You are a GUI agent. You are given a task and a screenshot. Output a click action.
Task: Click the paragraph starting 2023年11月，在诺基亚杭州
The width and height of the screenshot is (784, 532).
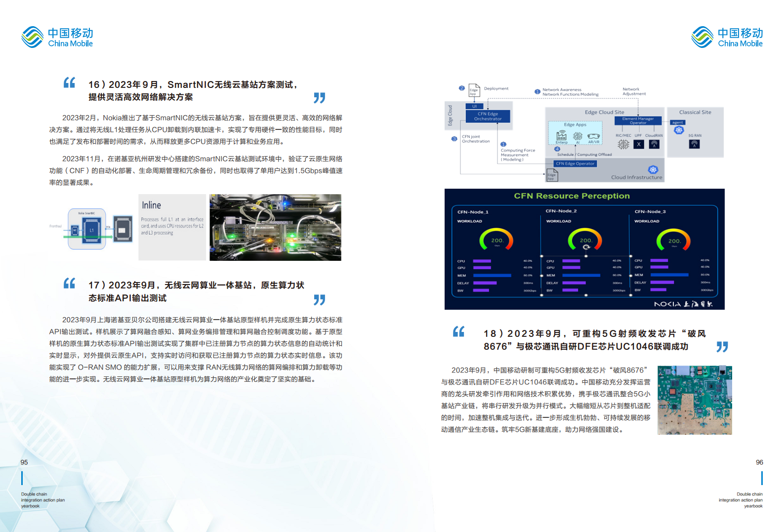point(196,171)
